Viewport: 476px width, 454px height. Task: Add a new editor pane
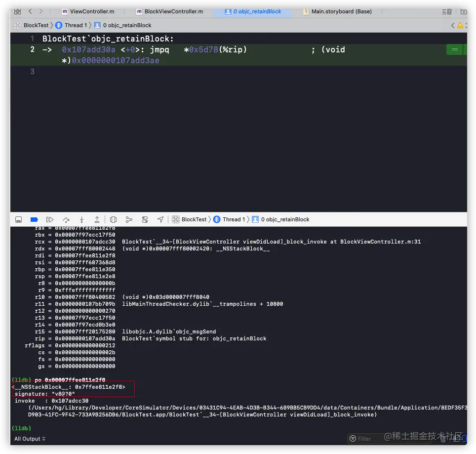coord(464,11)
